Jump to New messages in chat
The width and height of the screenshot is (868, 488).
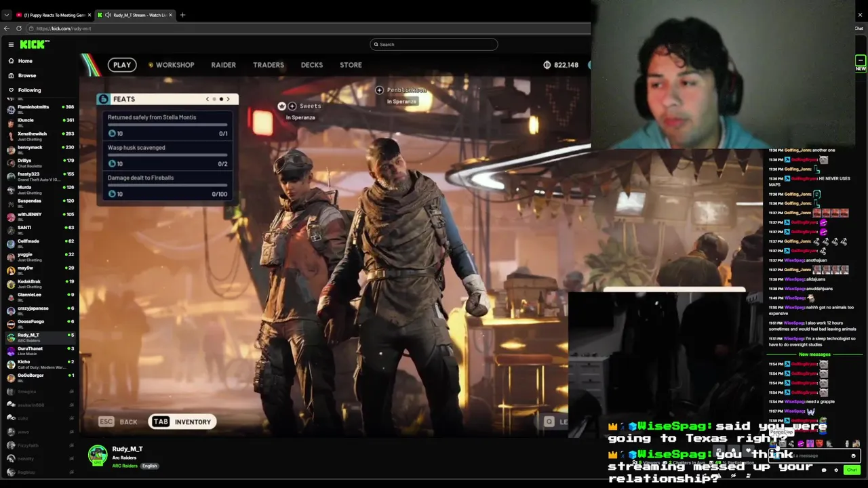[x=814, y=354]
